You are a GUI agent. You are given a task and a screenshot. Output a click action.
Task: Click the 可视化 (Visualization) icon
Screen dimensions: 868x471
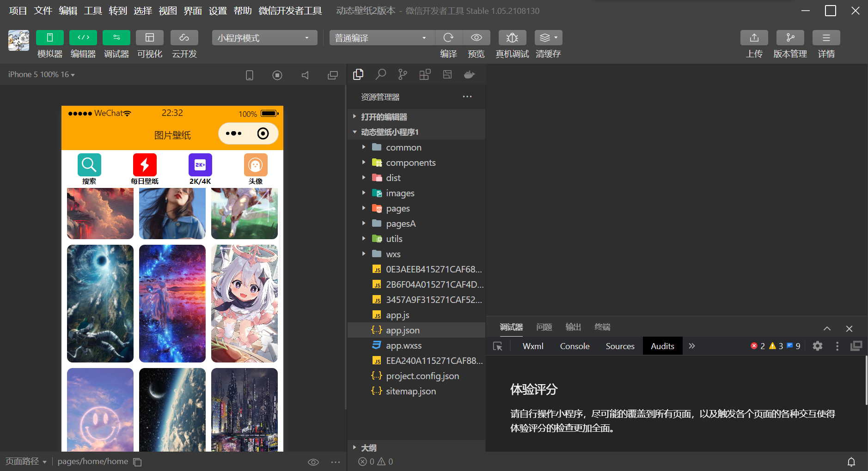click(x=150, y=44)
